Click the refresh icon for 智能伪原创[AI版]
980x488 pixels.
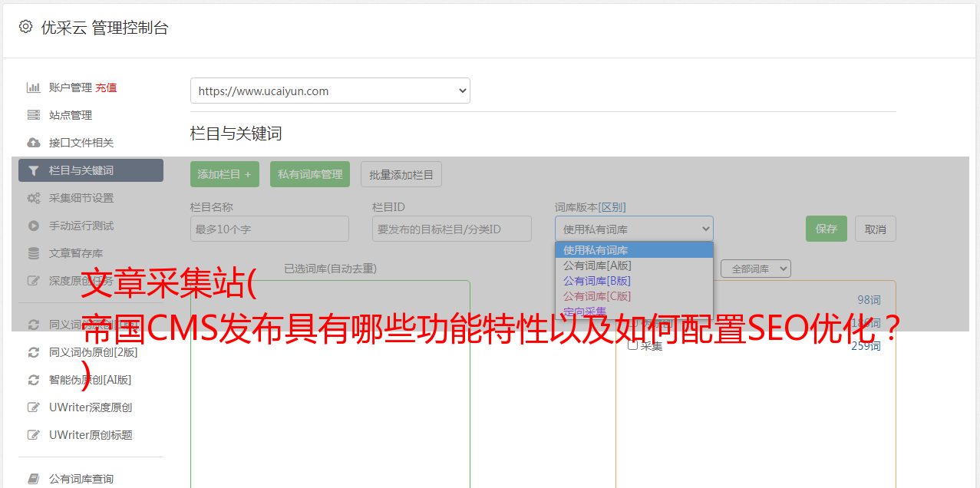tap(33, 380)
